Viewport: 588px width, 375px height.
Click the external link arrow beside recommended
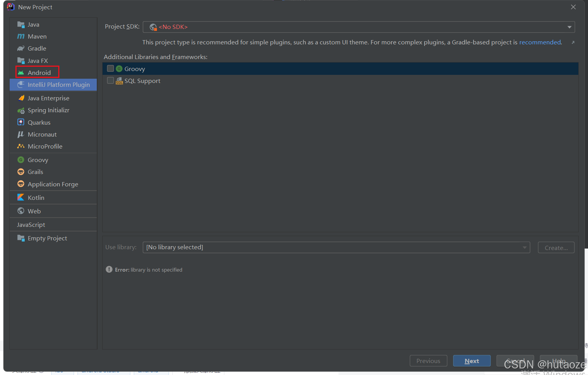point(573,42)
